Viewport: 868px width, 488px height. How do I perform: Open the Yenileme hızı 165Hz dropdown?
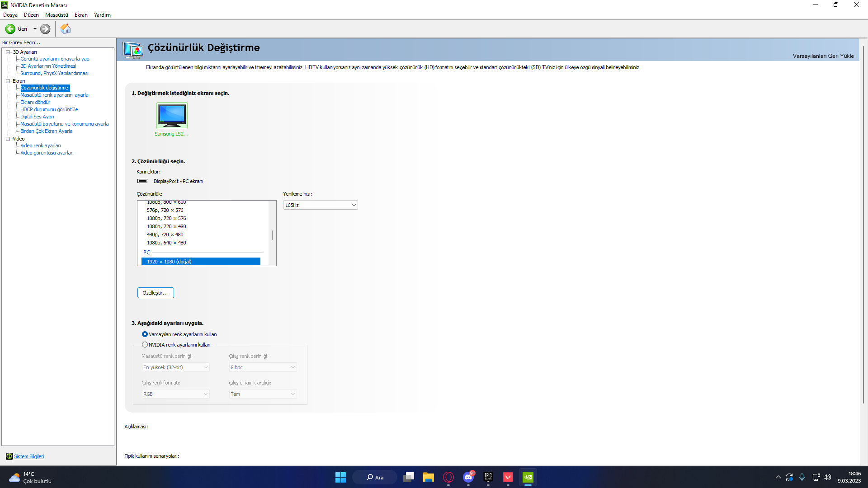[320, 205]
